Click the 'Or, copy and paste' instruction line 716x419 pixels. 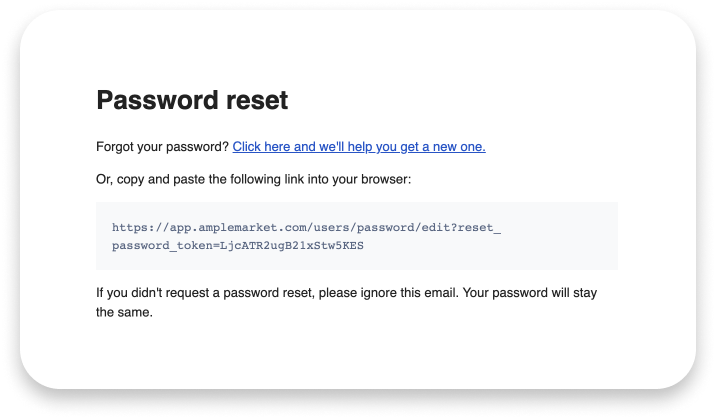click(253, 179)
